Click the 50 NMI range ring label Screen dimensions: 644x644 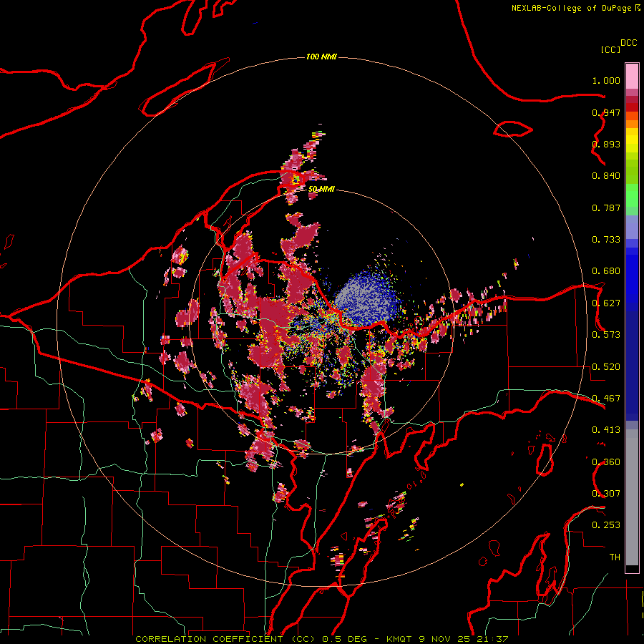click(x=321, y=189)
